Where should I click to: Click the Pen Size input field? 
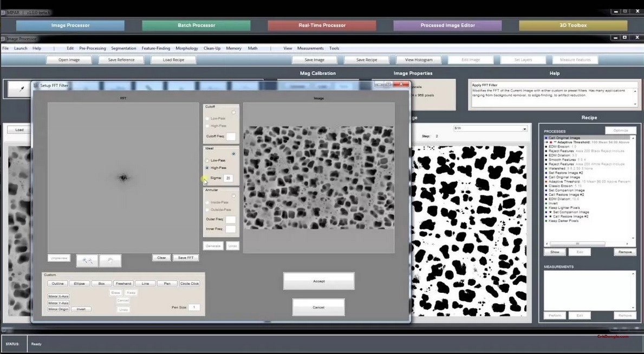click(x=194, y=307)
